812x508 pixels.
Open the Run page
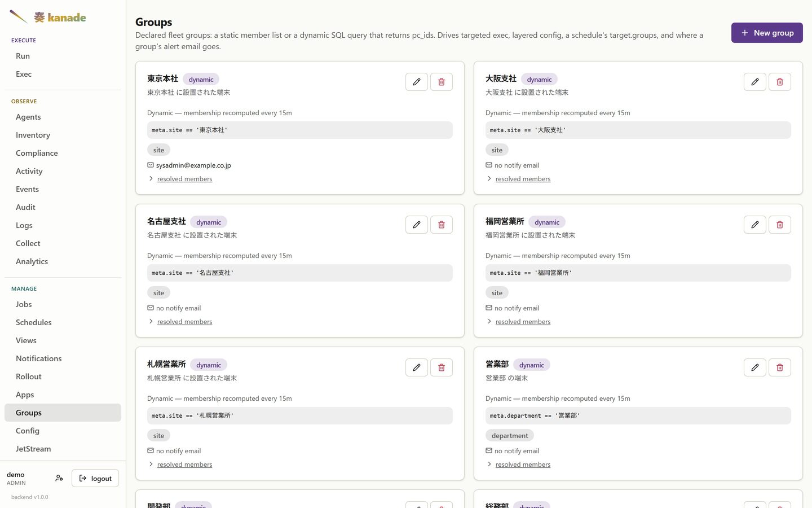click(x=63, y=56)
